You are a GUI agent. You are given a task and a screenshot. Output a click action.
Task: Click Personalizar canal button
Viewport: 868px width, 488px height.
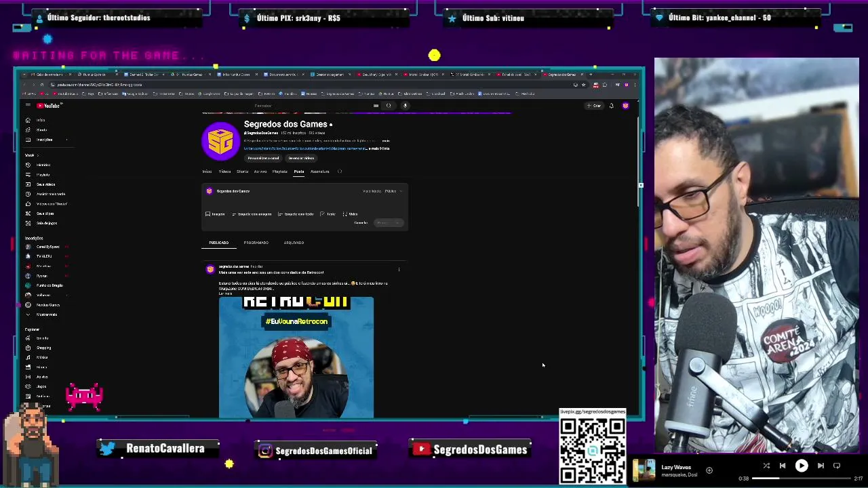click(263, 158)
